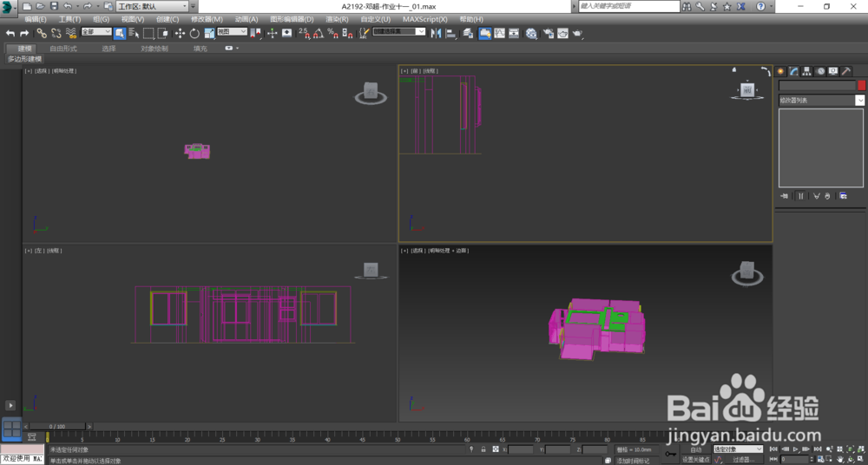
Task: Open the 编辑(E) menu
Action: tap(36, 19)
